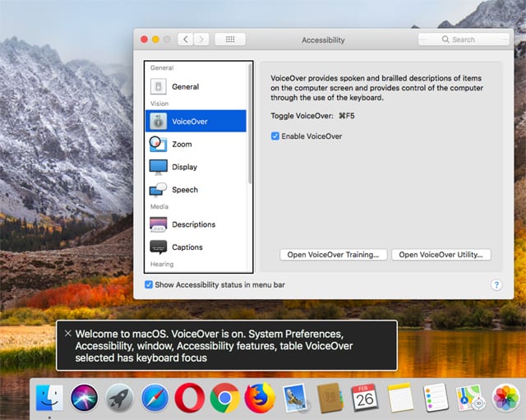
Task: Select Descriptions under Media
Action: pos(196,224)
